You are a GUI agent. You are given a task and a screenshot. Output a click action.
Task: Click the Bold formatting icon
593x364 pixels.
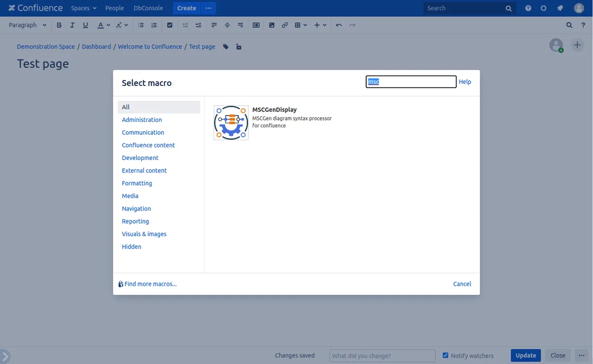[x=59, y=25]
